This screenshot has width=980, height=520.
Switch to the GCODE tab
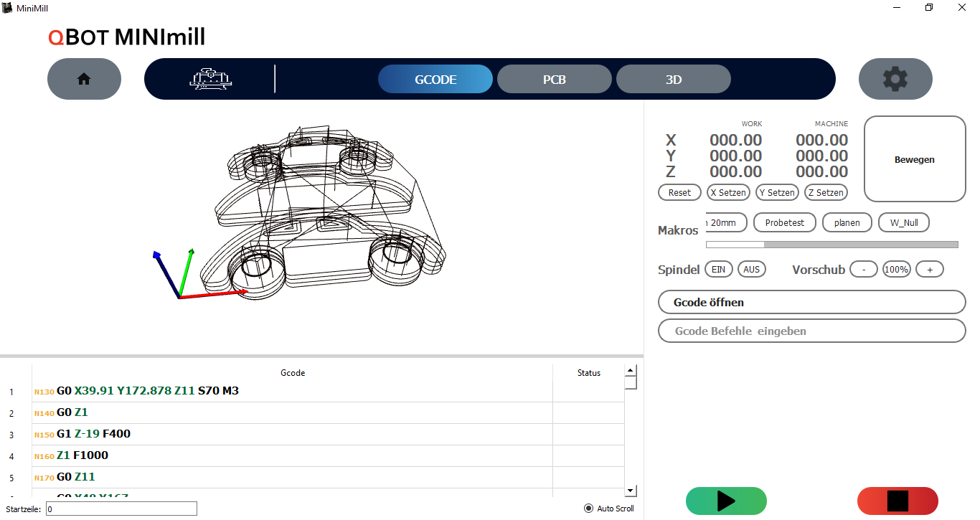pos(435,79)
